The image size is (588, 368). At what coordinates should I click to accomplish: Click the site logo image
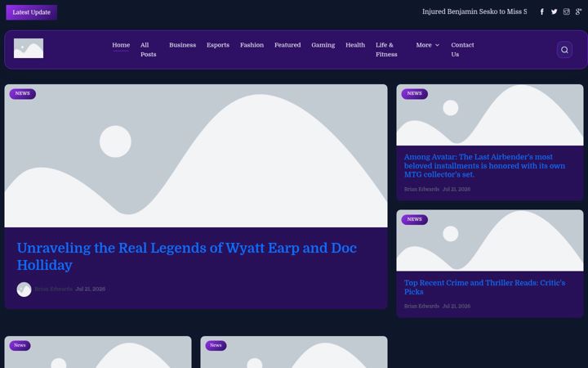(29, 48)
